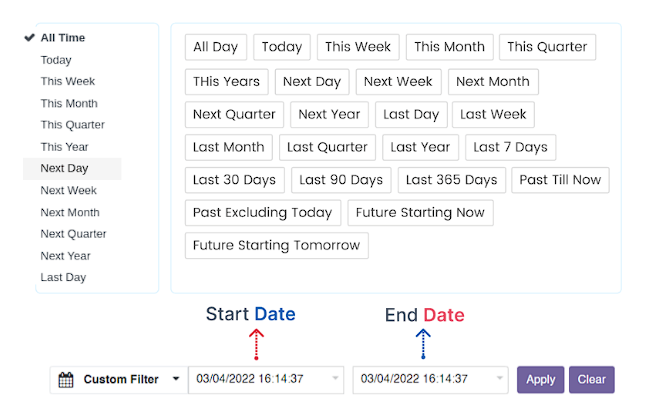Image resolution: width=654 pixels, height=419 pixels.
Task: Select the Last 7 Days chip
Action: 510,147
